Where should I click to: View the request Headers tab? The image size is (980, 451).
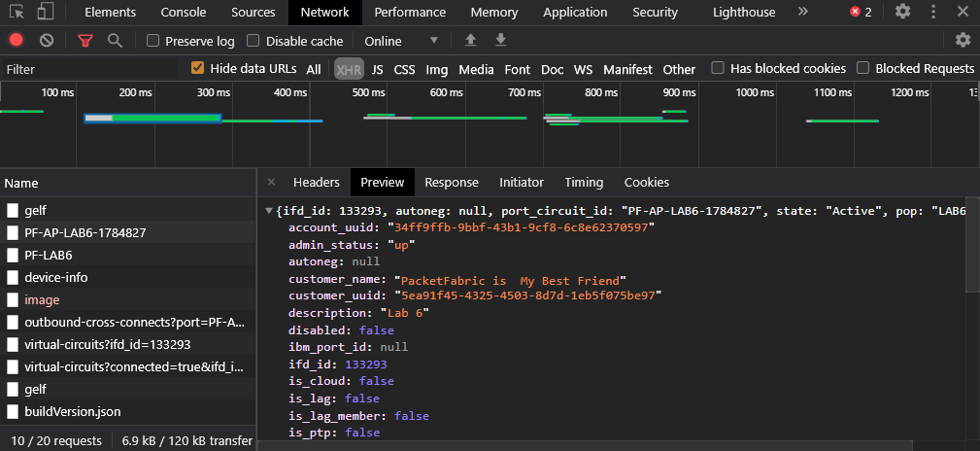(317, 182)
